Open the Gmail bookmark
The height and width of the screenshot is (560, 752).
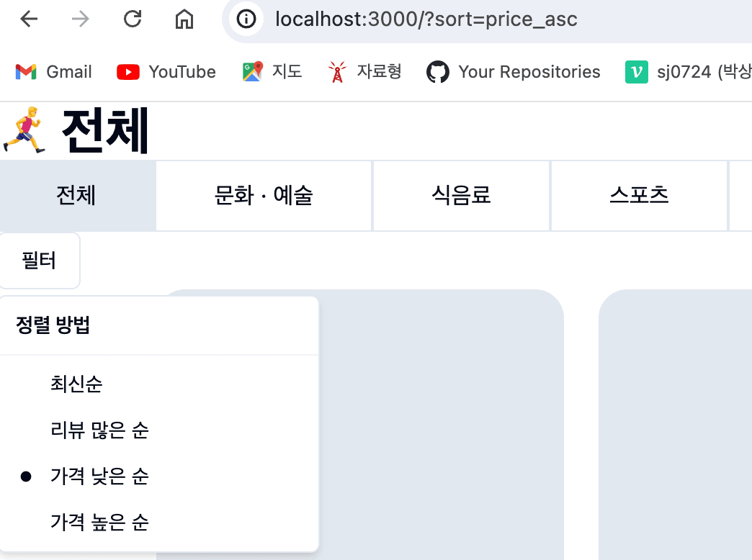coord(53,72)
